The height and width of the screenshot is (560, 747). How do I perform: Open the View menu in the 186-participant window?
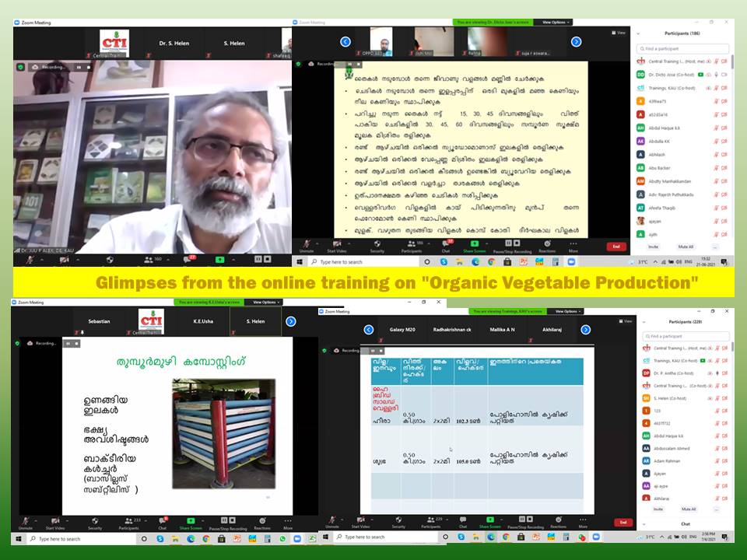(619, 33)
